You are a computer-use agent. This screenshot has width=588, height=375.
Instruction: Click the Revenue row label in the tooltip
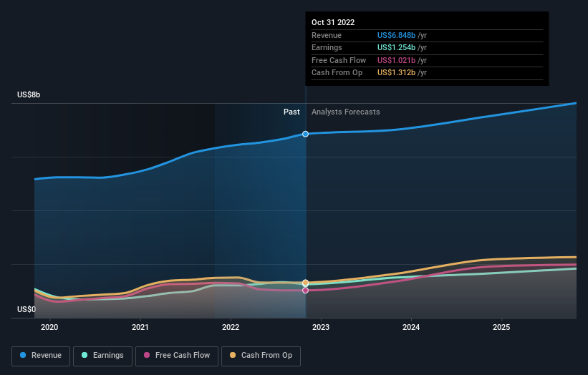pyautogui.click(x=327, y=35)
